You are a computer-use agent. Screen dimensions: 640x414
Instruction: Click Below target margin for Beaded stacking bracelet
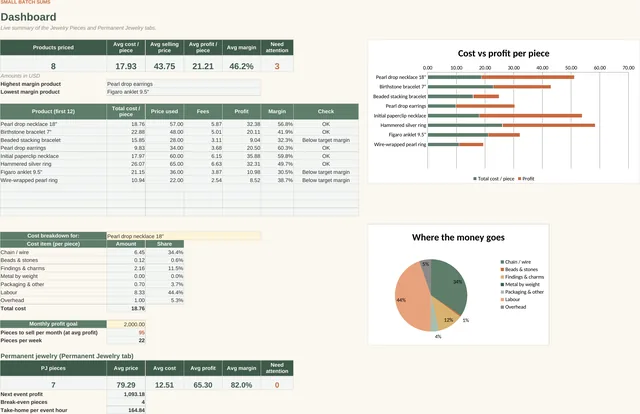326,140
